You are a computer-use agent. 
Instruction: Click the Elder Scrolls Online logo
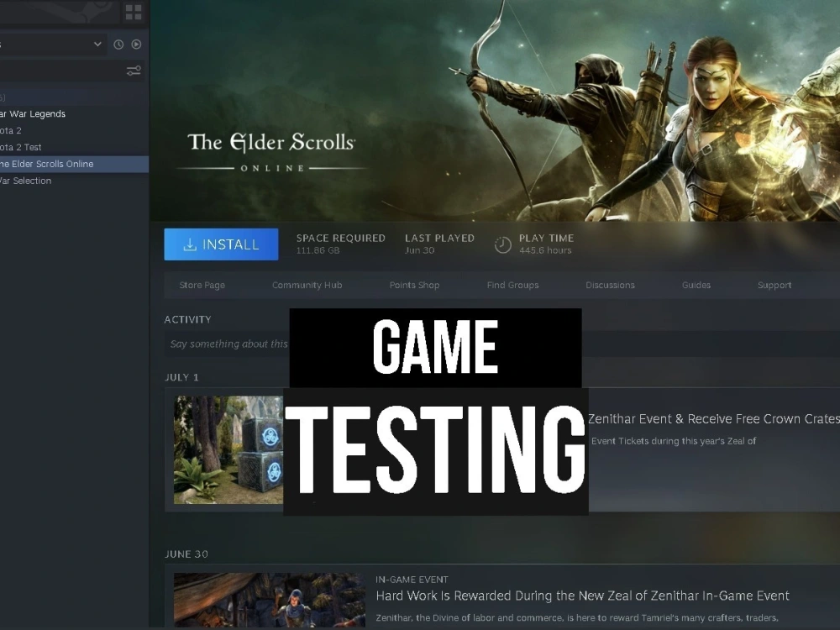coord(271,151)
